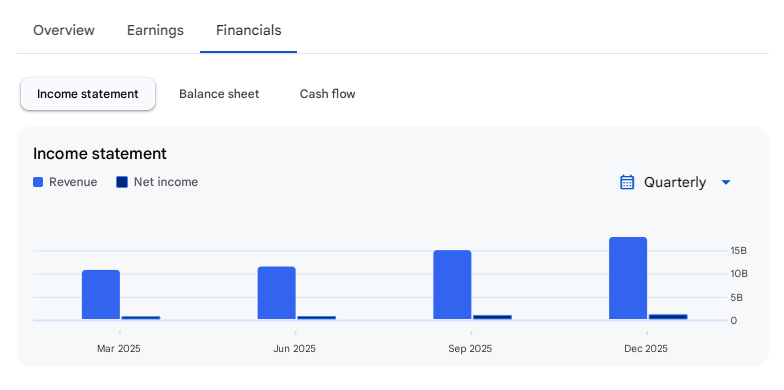Viewport: 784px width, 390px height.
Task: Open the Quarterly period dropdown
Action: (x=675, y=182)
